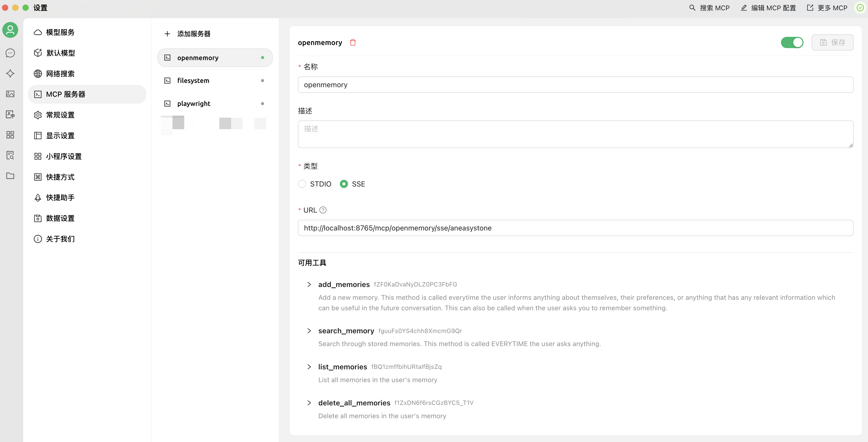Select the SSE type radio button
This screenshot has width=868, height=442.
point(344,184)
